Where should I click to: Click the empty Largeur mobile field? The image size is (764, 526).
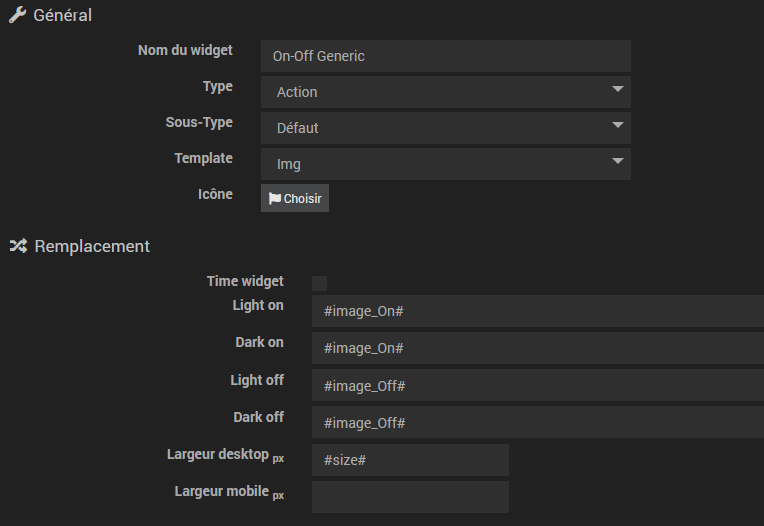pos(410,497)
